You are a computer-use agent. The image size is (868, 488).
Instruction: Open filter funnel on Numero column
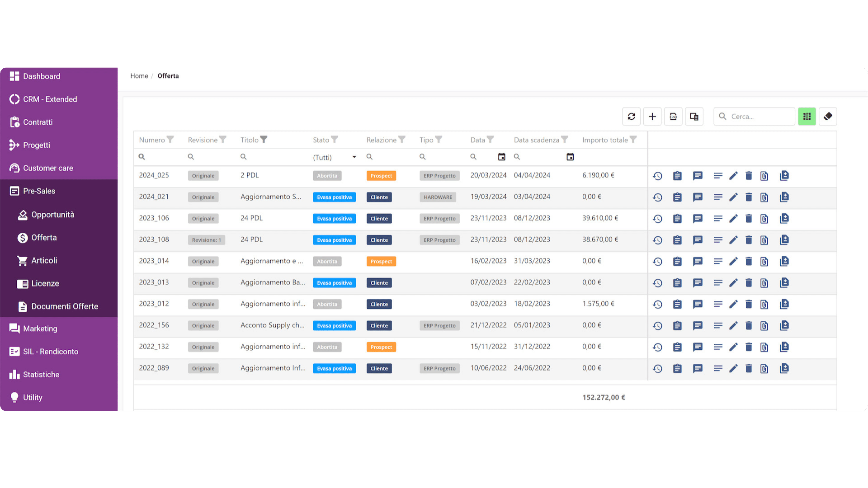170,140
